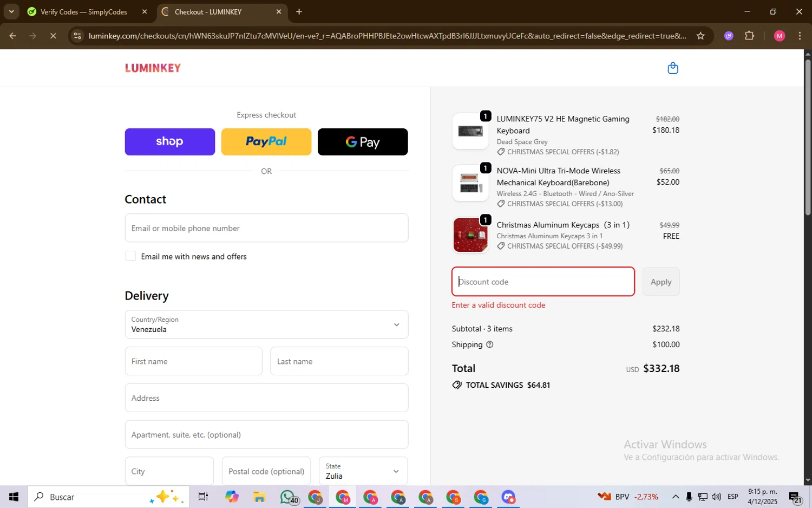Pay with Shop Pay button
Viewport: 812px width, 508px height.
click(170, 142)
